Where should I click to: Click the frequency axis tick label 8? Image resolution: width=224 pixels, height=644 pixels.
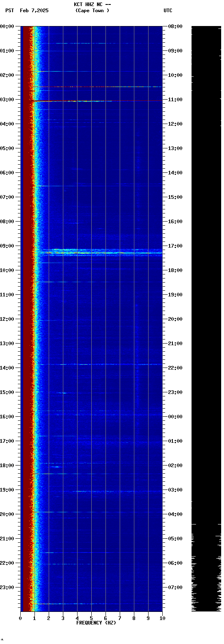(134, 618)
